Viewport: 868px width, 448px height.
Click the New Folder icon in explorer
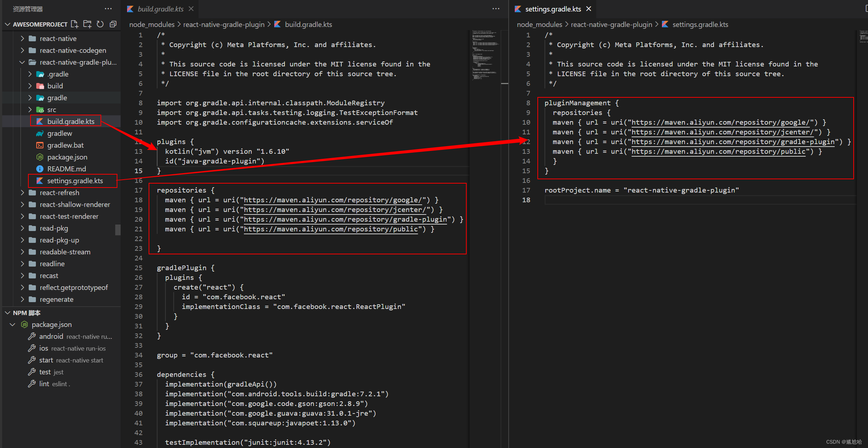87,24
